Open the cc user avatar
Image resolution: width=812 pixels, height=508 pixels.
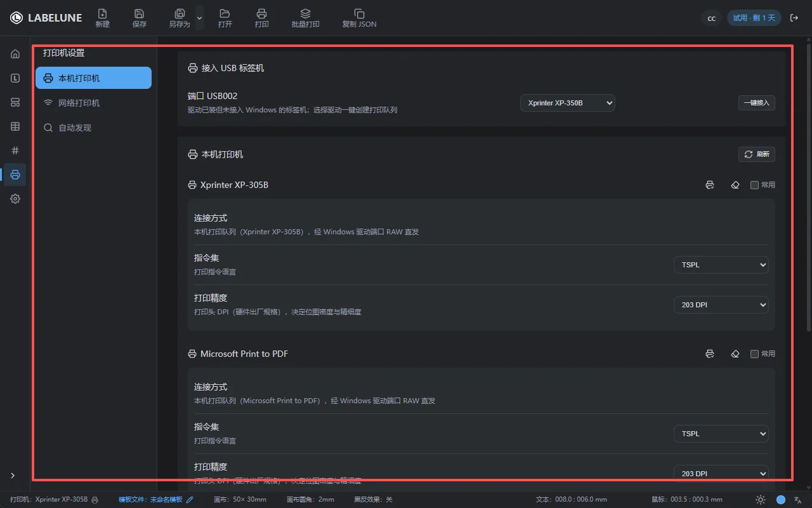pos(712,18)
